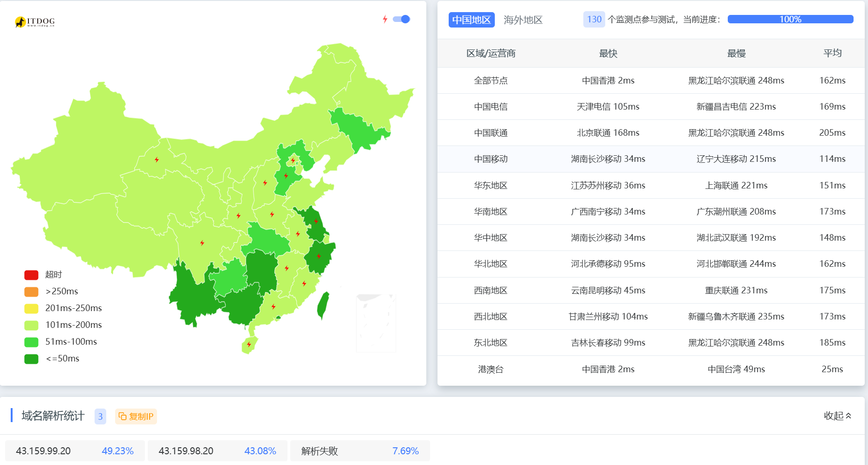This screenshot has width=868, height=465.
Task: Click the 复制IP button
Action: pyautogui.click(x=136, y=416)
